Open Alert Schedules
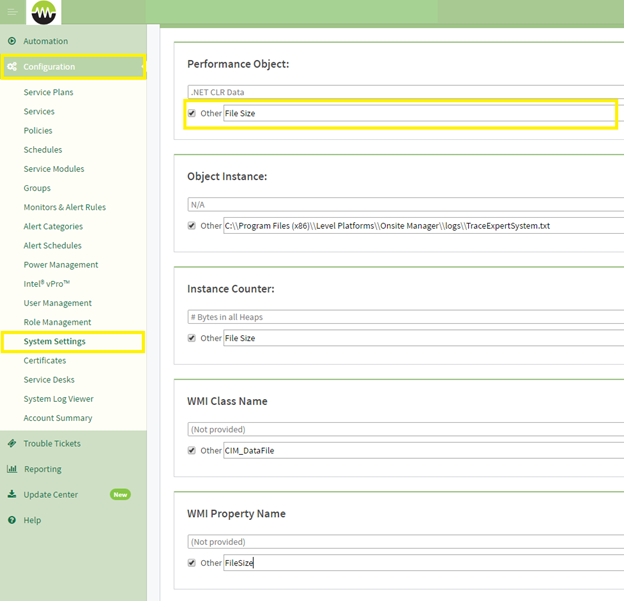Viewport: 624px width, 601px height. pyautogui.click(x=52, y=245)
